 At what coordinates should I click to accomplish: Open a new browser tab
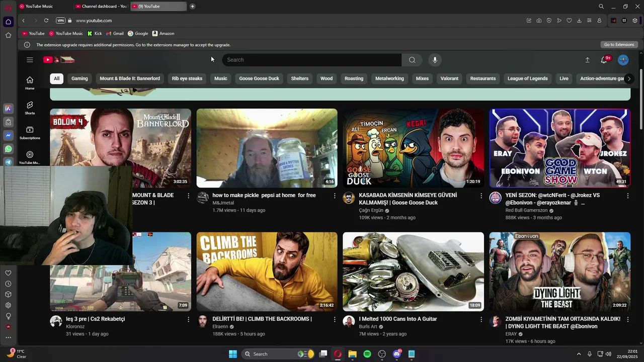[x=192, y=7]
